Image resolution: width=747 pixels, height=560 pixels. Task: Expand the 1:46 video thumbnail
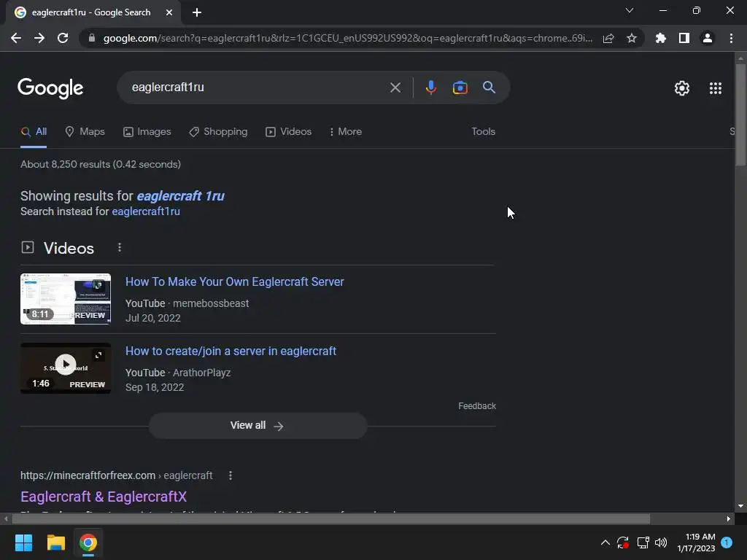click(98, 355)
